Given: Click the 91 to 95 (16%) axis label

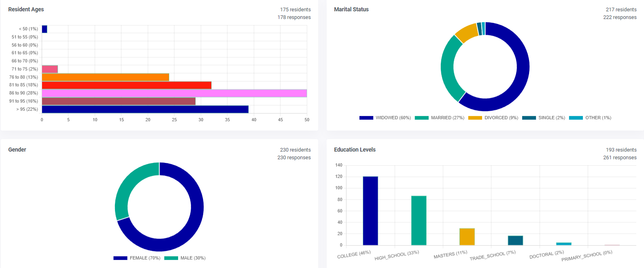Looking at the screenshot, I should [23, 101].
